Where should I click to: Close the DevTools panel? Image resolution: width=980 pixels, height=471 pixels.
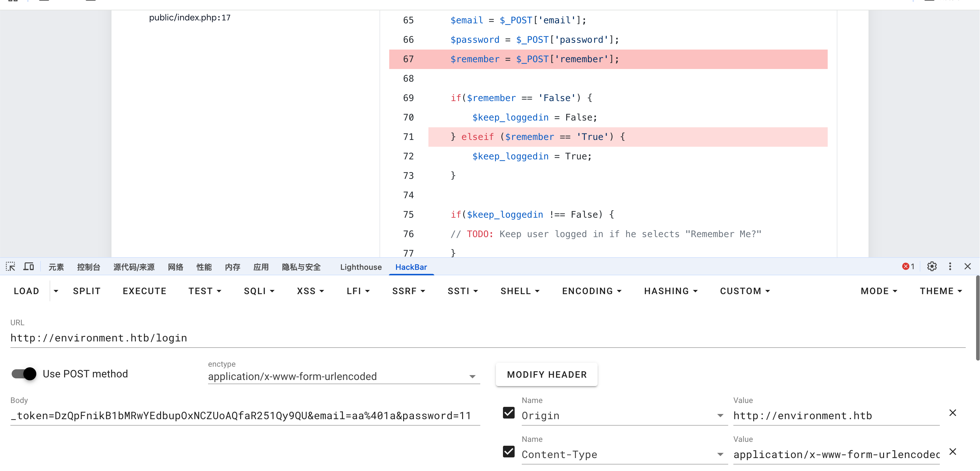point(968,267)
